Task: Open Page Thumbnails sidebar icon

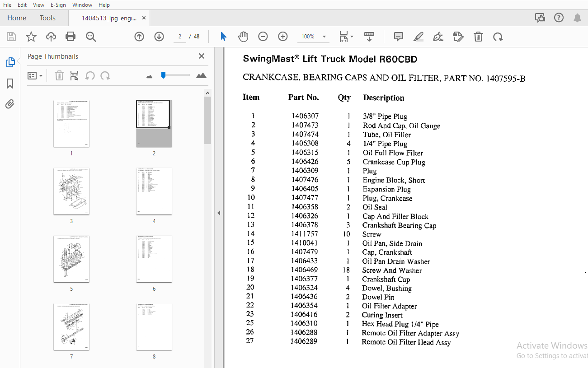Action: point(10,62)
